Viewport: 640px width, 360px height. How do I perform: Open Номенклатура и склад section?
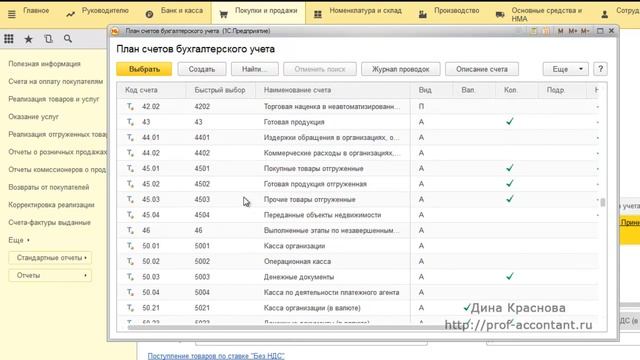pyautogui.click(x=365, y=11)
